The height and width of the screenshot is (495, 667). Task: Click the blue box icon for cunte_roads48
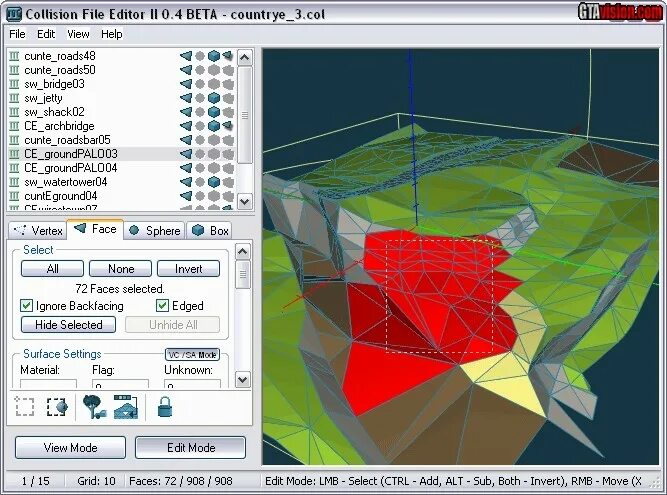[214, 56]
